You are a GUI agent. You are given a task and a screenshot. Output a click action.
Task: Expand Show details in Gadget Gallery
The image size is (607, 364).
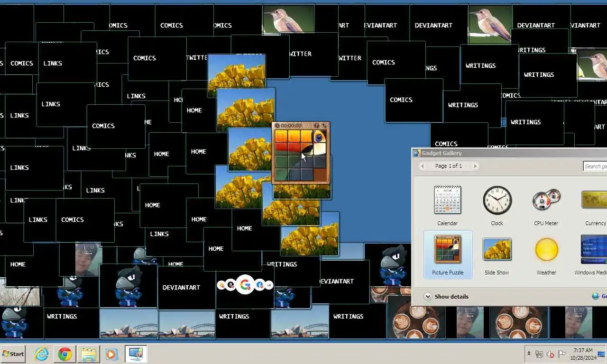pos(446,297)
